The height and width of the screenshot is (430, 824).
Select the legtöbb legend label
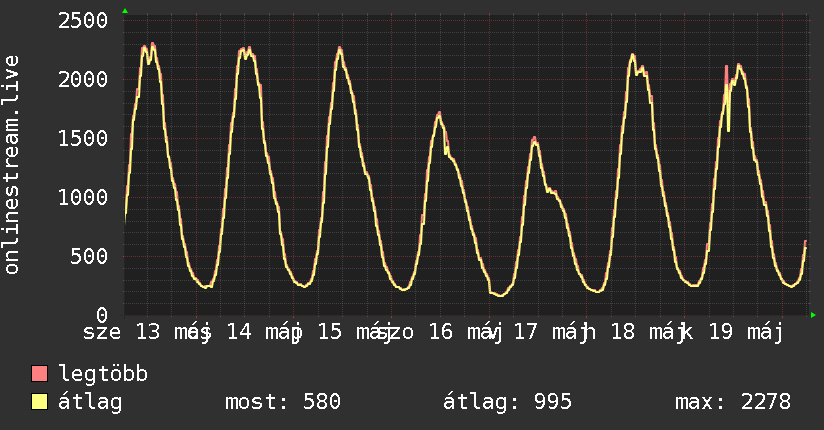point(103,373)
